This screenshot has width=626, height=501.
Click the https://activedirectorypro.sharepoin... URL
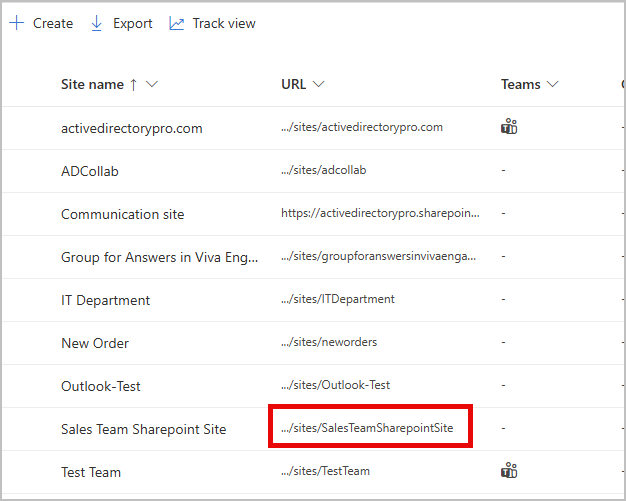pos(380,213)
